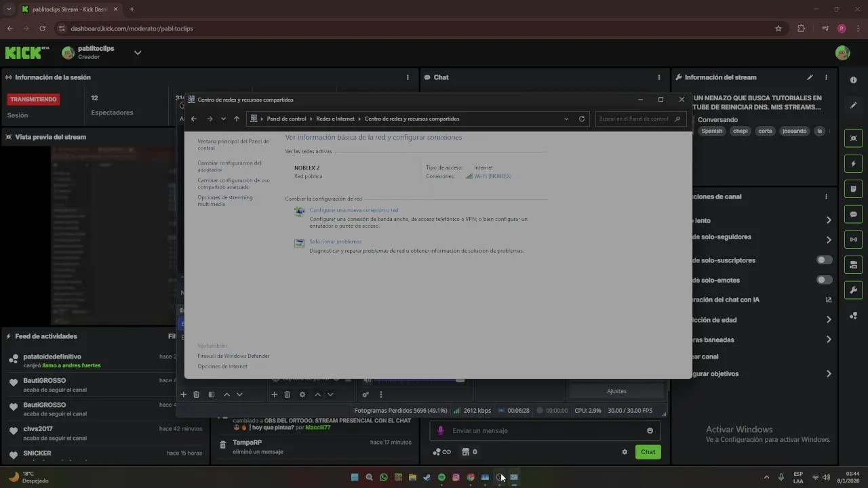Click the lightning bolt sidebar icon

(853, 163)
